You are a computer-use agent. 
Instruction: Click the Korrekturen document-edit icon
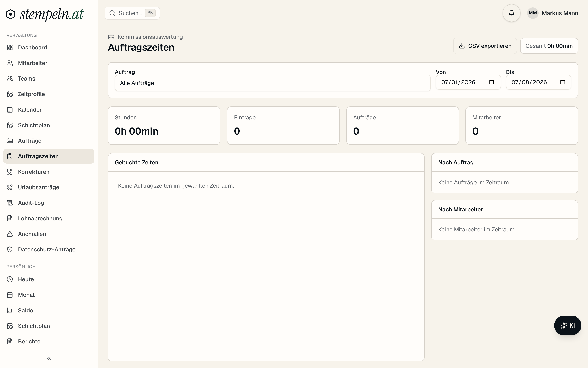pos(10,172)
